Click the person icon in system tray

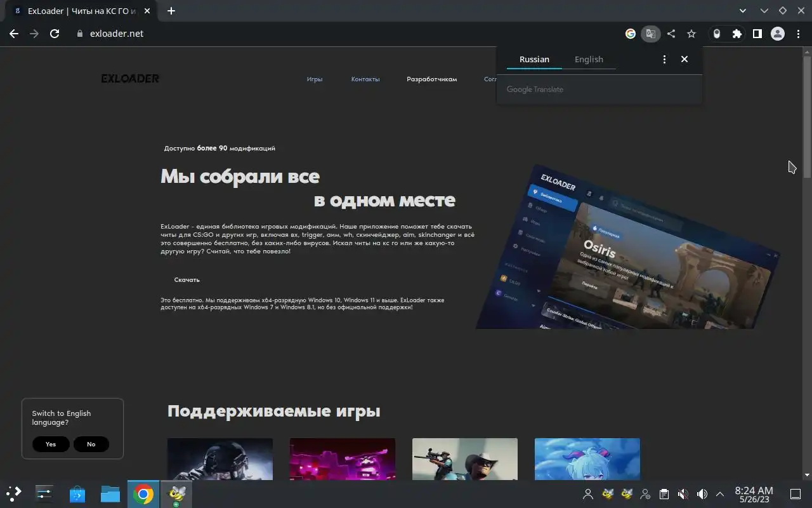point(588,494)
